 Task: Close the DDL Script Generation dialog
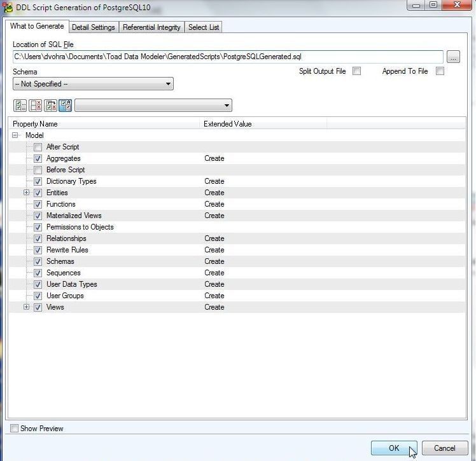(x=457, y=4)
